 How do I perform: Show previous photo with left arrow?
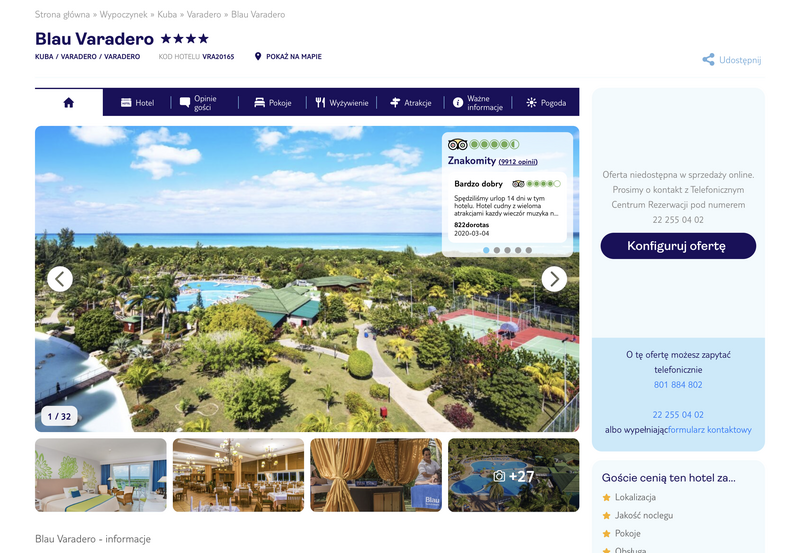(x=60, y=279)
